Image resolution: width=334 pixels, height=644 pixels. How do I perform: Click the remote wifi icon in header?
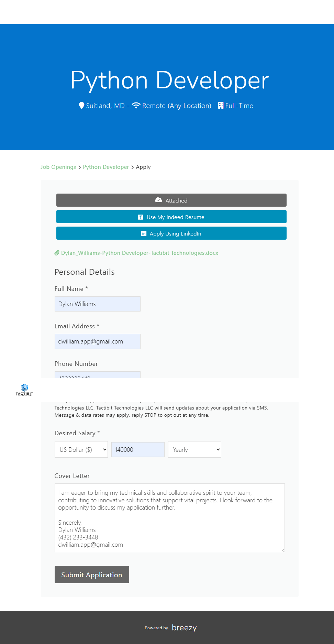136,105
